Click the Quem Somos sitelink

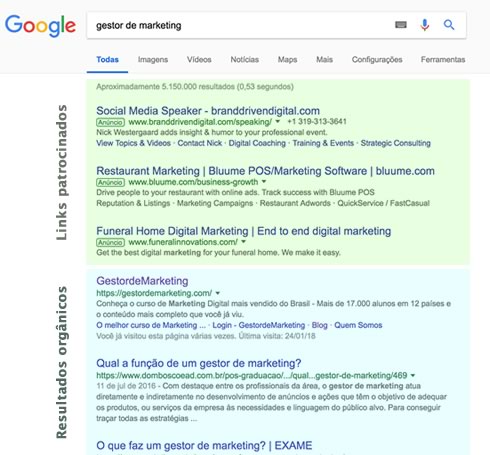[358, 325]
